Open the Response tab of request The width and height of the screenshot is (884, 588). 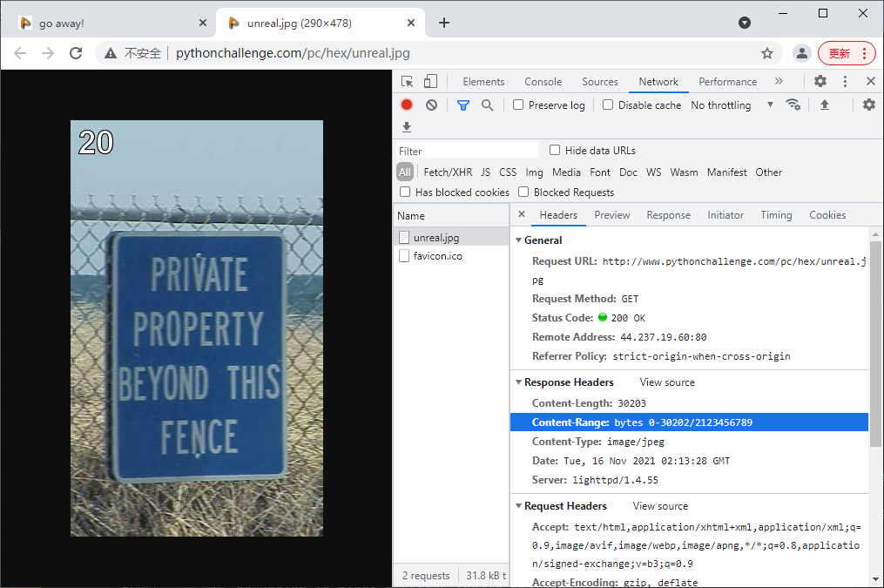(x=668, y=215)
